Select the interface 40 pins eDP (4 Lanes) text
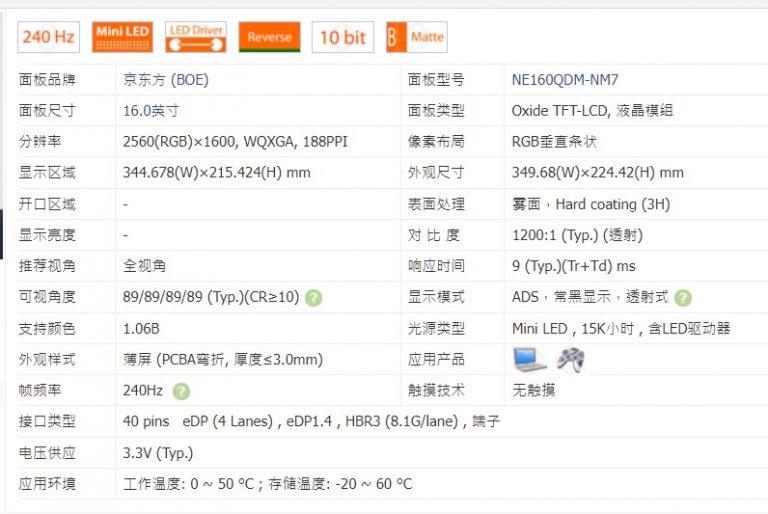This screenshot has width=768, height=514. [197, 421]
